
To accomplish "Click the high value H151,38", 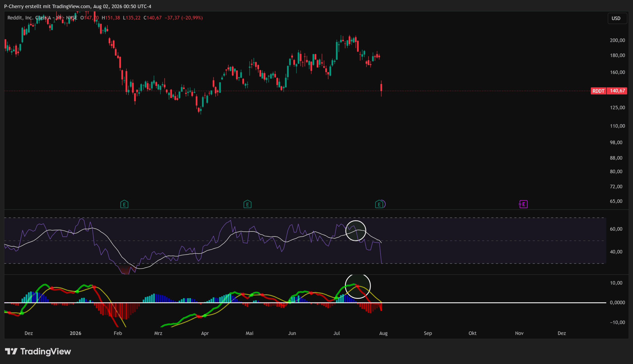I will click(x=111, y=18).
